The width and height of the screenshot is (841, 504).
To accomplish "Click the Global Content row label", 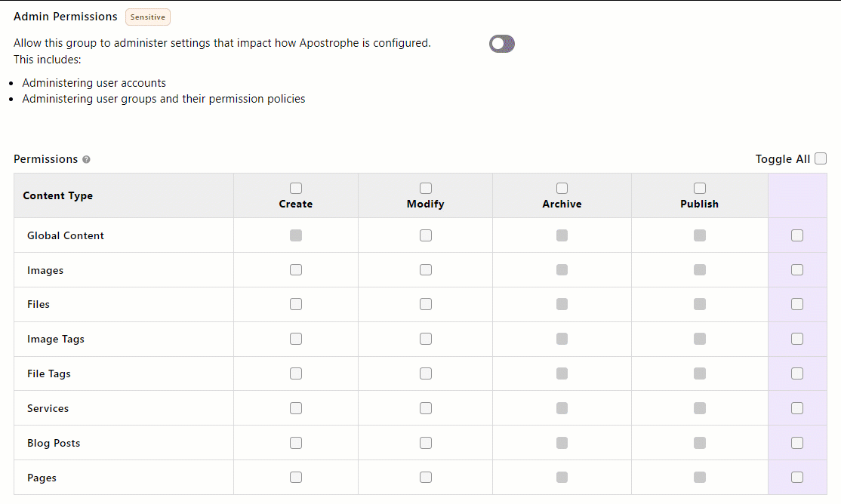I will (66, 235).
